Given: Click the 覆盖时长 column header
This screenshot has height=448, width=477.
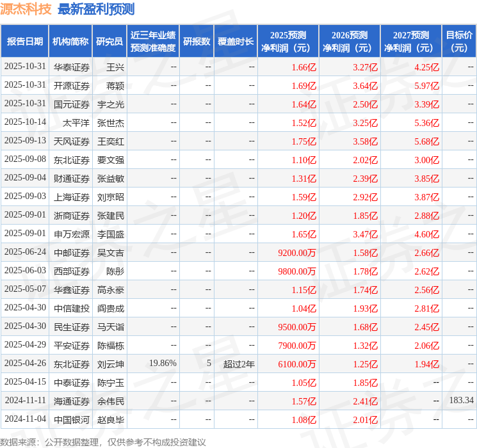Looking at the screenshot, I should 236,42.
